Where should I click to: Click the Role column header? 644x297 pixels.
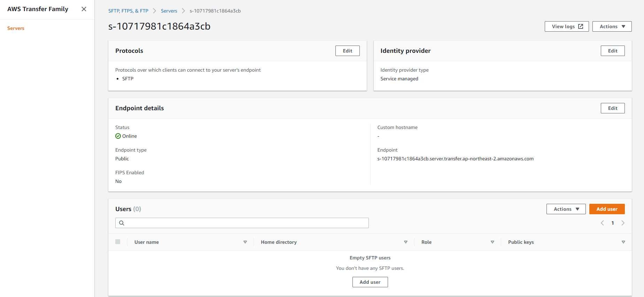tap(426, 242)
